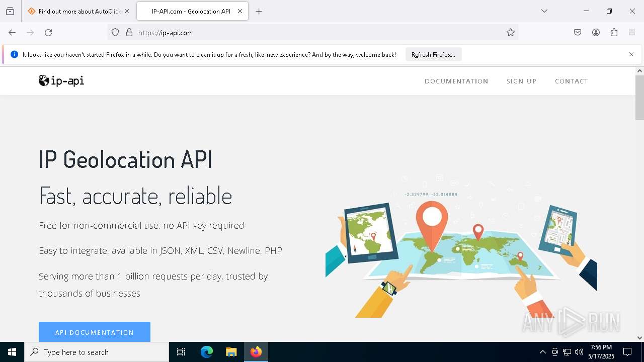The height and width of the screenshot is (362, 644).
Task: Click the scrollbar down arrow
Action: [639, 338]
